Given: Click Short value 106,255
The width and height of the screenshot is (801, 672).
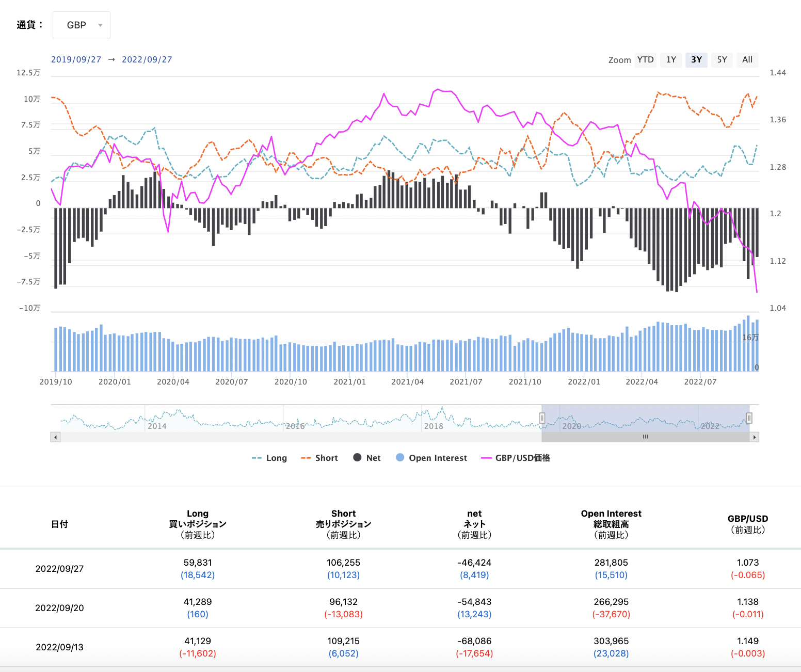Looking at the screenshot, I should pyautogui.click(x=344, y=563).
